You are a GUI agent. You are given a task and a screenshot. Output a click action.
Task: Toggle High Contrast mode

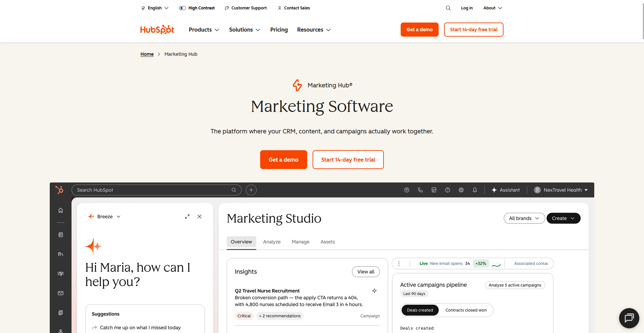197,8
